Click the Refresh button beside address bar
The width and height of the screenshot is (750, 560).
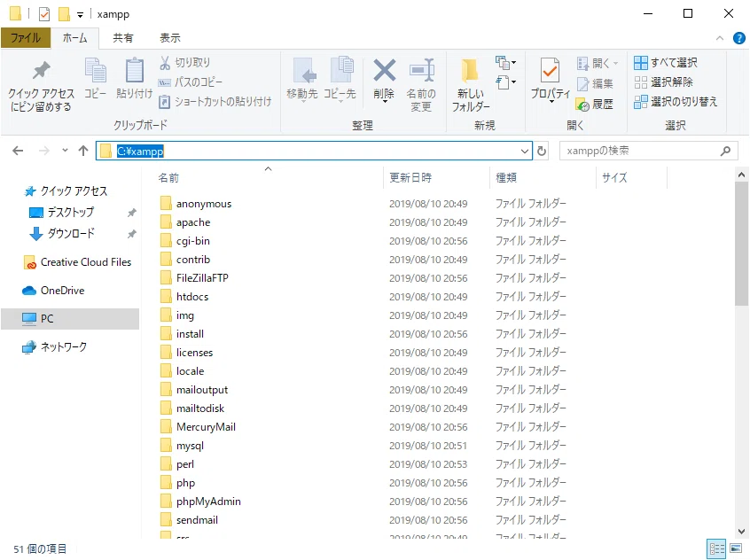542,152
